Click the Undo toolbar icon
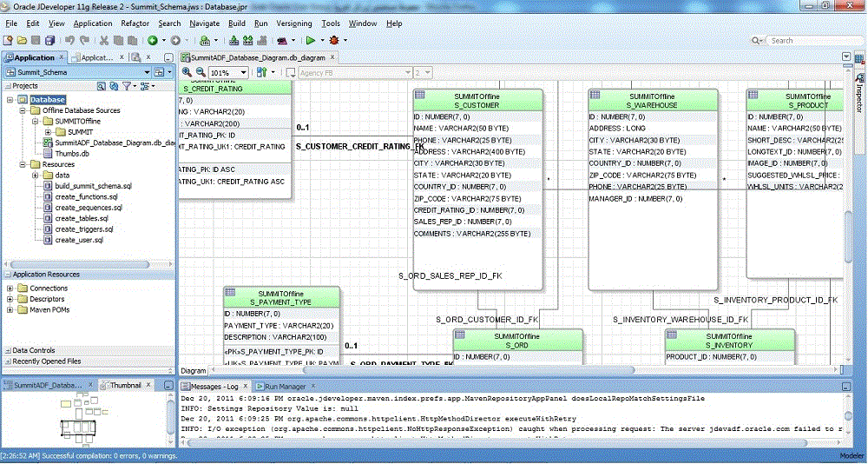Screen dimensions: 868x464 click(x=70, y=40)
